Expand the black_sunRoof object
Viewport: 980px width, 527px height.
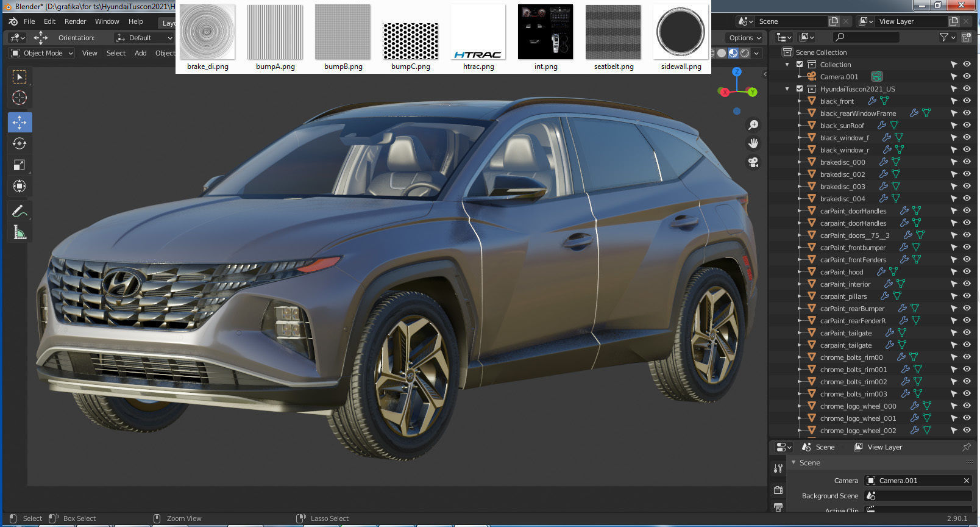800,126
